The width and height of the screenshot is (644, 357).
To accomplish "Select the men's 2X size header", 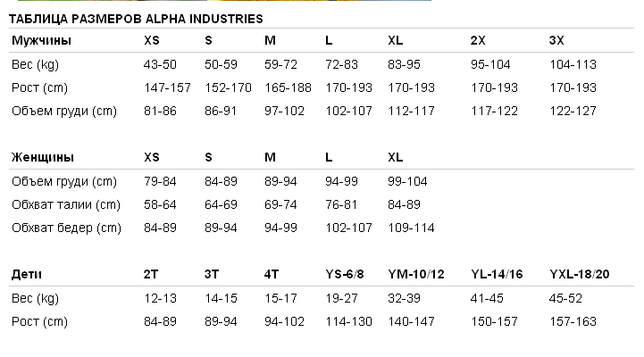I will pyautogui.click(x=478, y=40).
